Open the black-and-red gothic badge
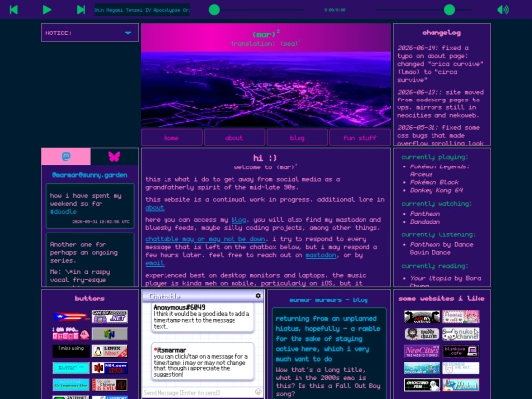This screenshot has width=532, height=399. point(422,317)
